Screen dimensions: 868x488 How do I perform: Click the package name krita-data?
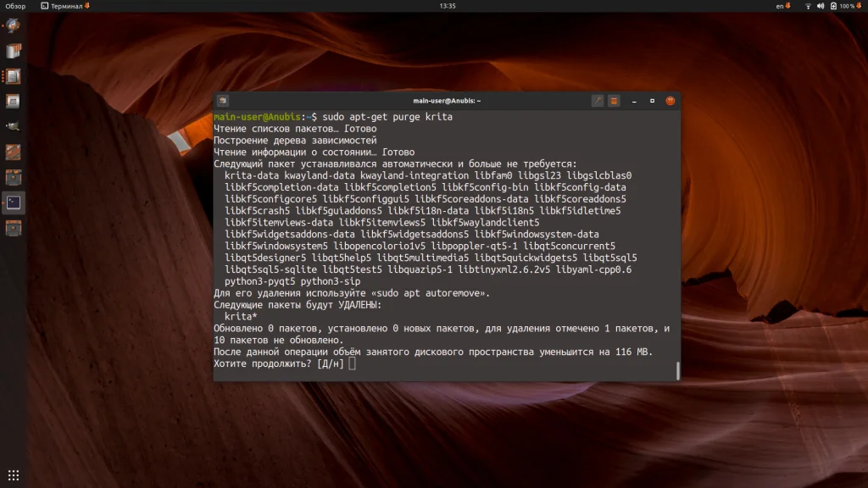[252, 175]
